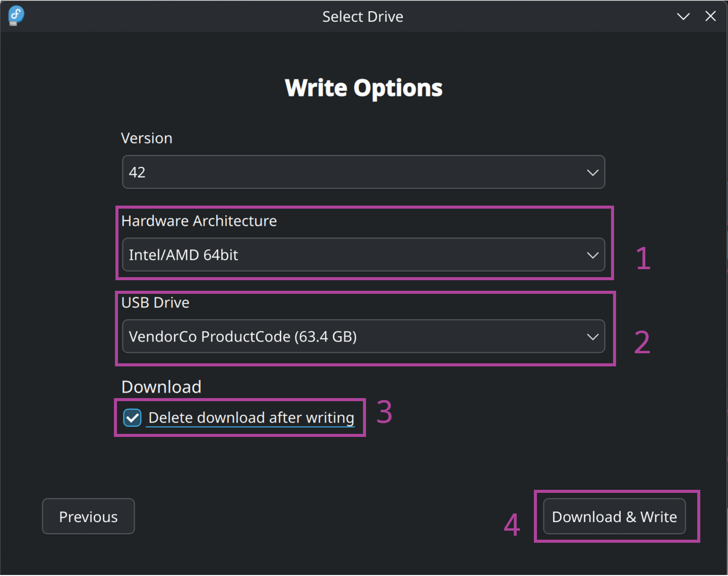Screen dimensions: 728x576
Task: Start the Download & Write operation
Action: (614, 516)
